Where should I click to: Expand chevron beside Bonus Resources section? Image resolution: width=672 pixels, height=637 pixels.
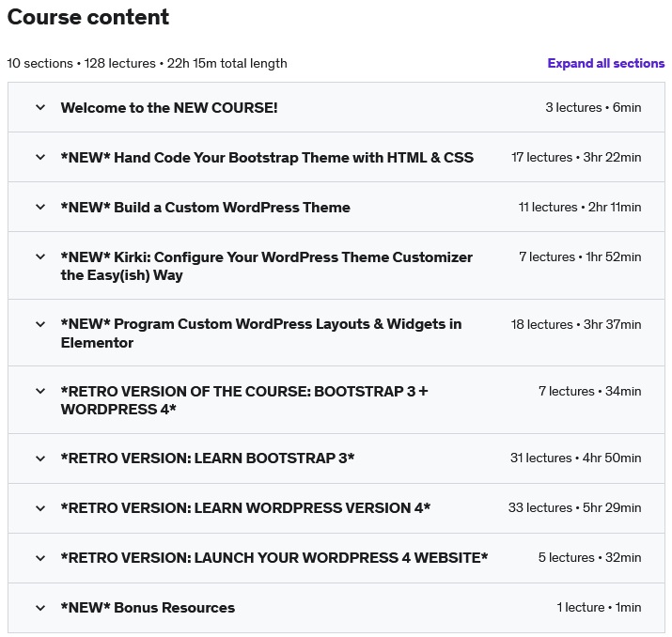pyautogui.click(x=40, y=608)
